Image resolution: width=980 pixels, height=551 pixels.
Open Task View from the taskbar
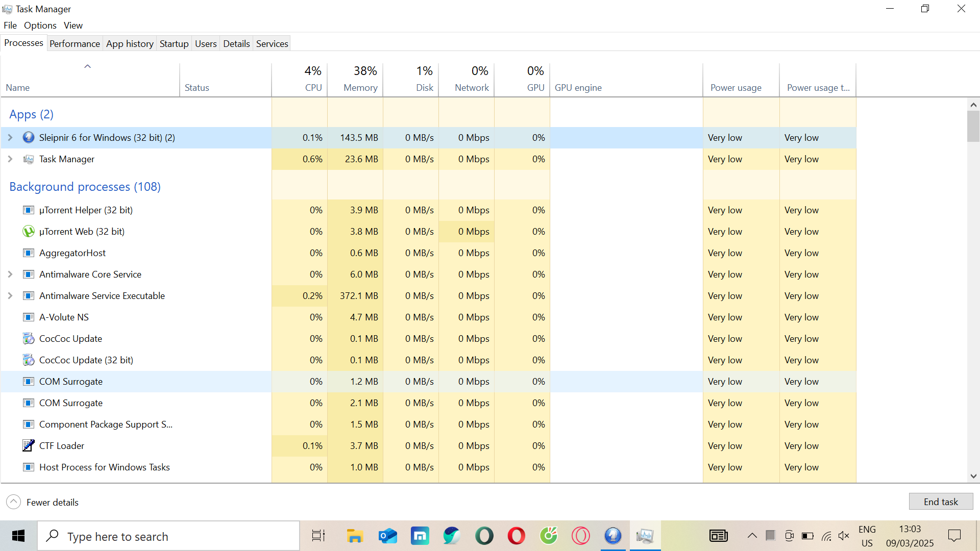[x=318, y=536]
